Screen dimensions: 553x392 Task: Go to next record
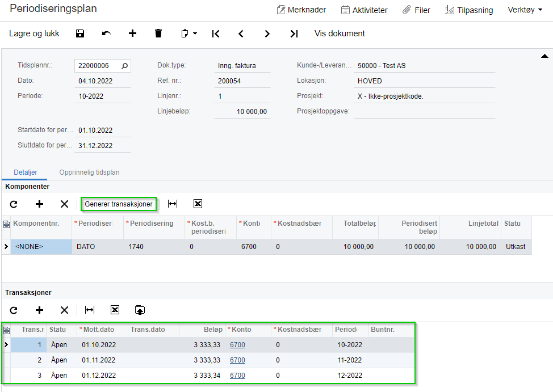(x=267, y=33)
